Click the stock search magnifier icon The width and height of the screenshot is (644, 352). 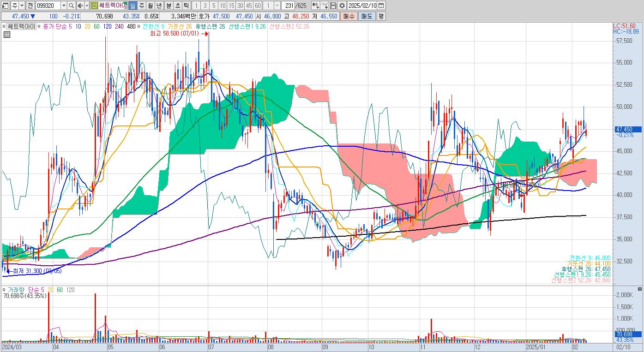pyautogui.click(x=71, y=6)
